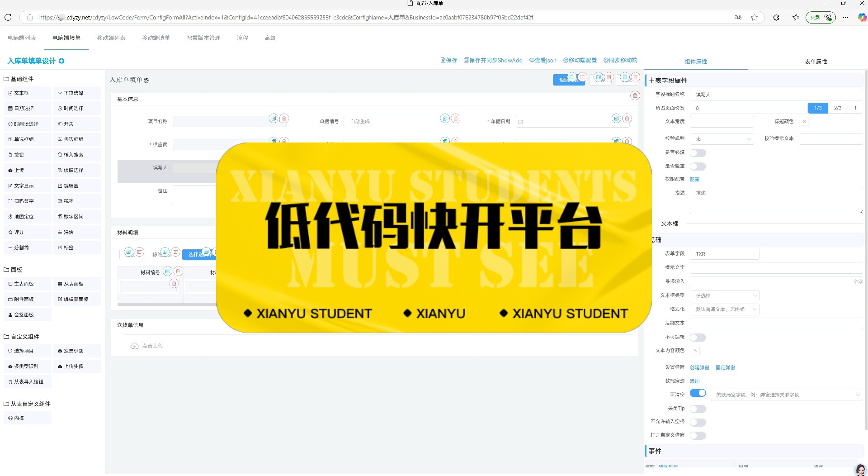
Task: Turn off the 可清空 clearable switch
Action: coord(698,393)
